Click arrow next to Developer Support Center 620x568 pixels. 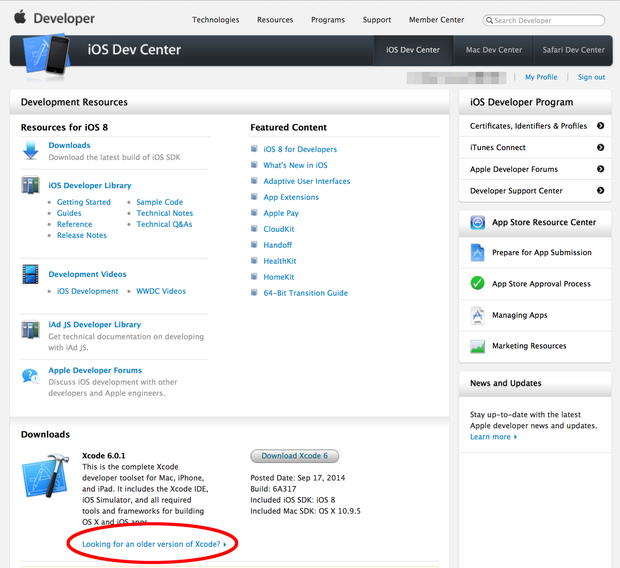600,190
